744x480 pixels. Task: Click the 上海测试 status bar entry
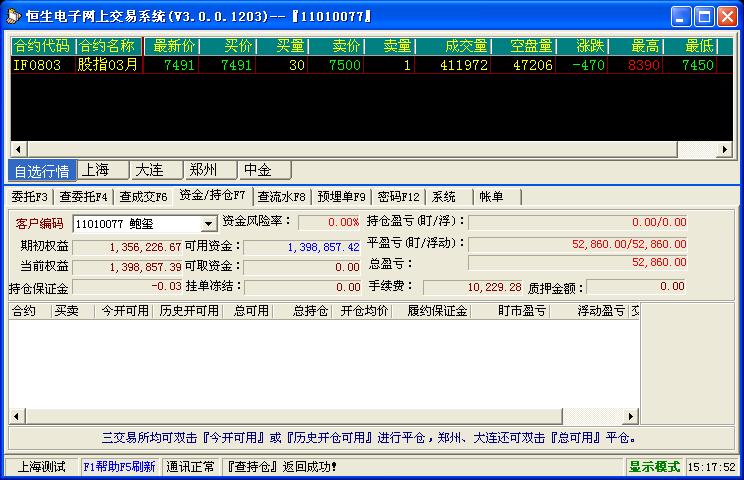click(42, 467)
